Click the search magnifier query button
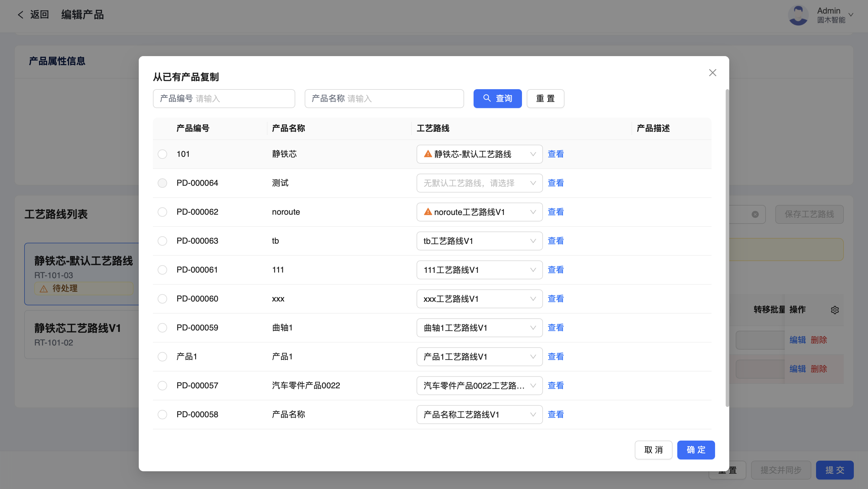This screenshot has width=868, height=489. pyautogui.click(x=497, y=98)
